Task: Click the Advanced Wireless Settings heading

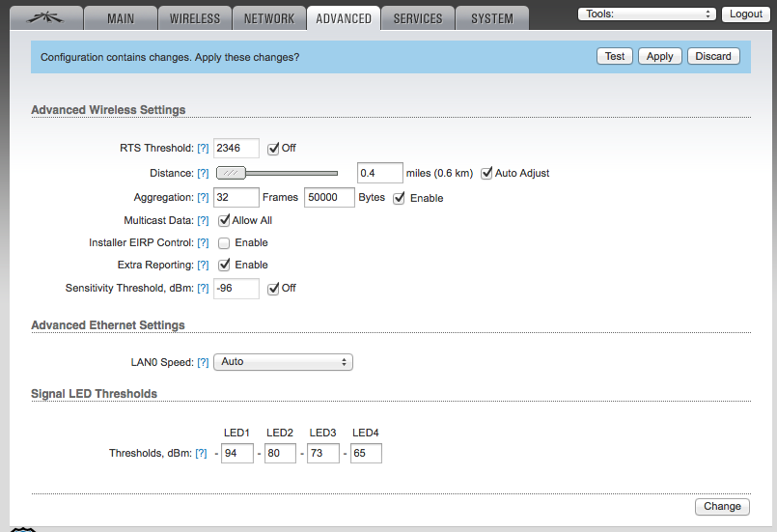Action: click(x=108, y=110)
